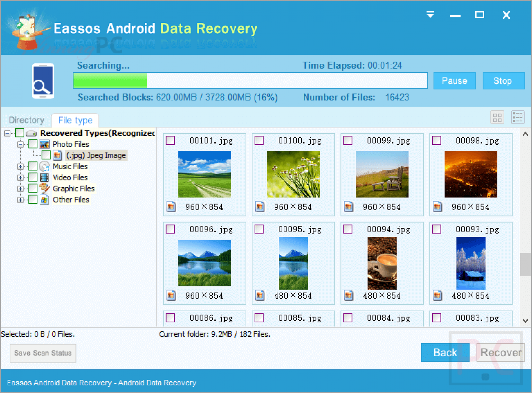The image size is (532, 393).
Task: Select the File type tab
Action: point(76,120)
